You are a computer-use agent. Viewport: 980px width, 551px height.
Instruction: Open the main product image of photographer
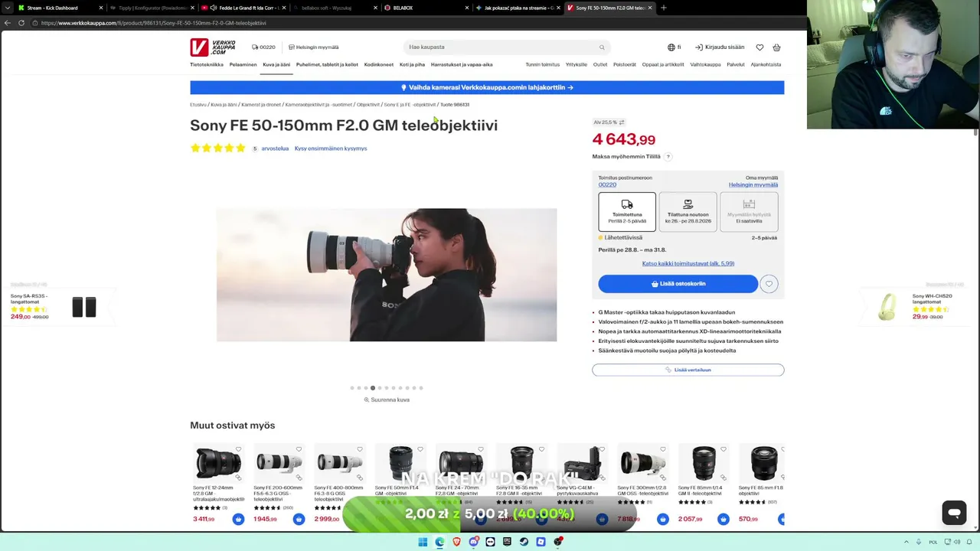[387, 275]
